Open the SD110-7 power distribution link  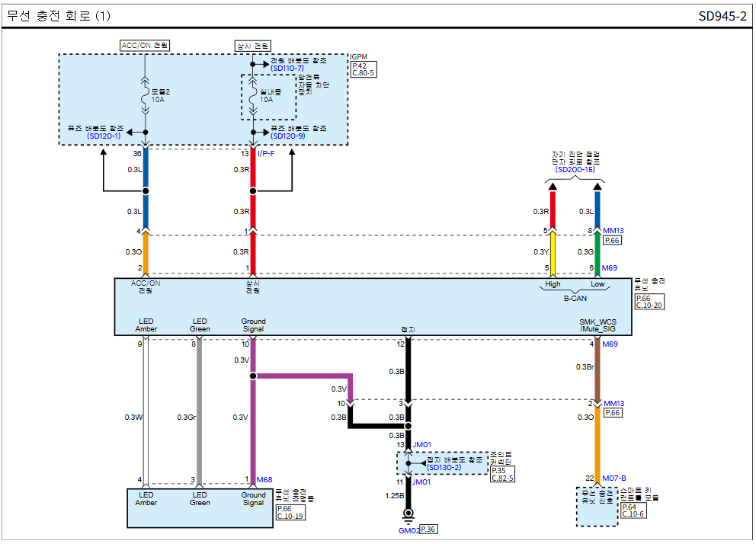(x=287, y=69)
